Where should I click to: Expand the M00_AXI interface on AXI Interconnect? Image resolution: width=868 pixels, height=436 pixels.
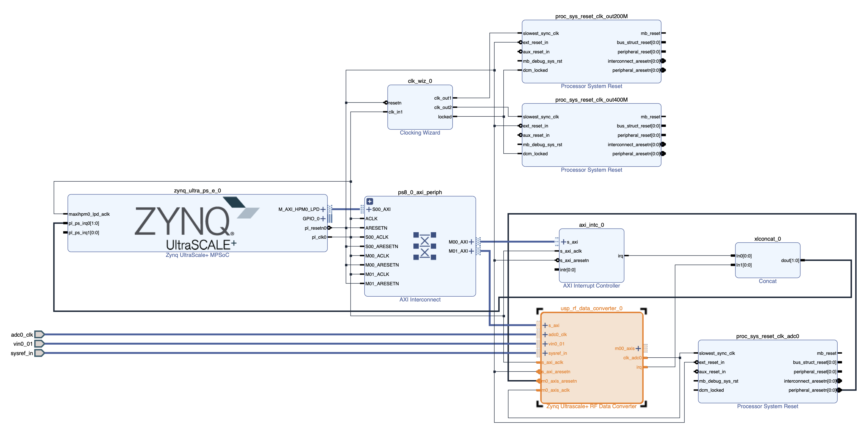click(471, 242)
